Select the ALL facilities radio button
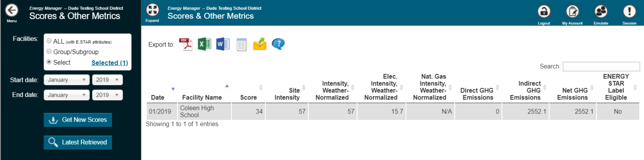 49,41
